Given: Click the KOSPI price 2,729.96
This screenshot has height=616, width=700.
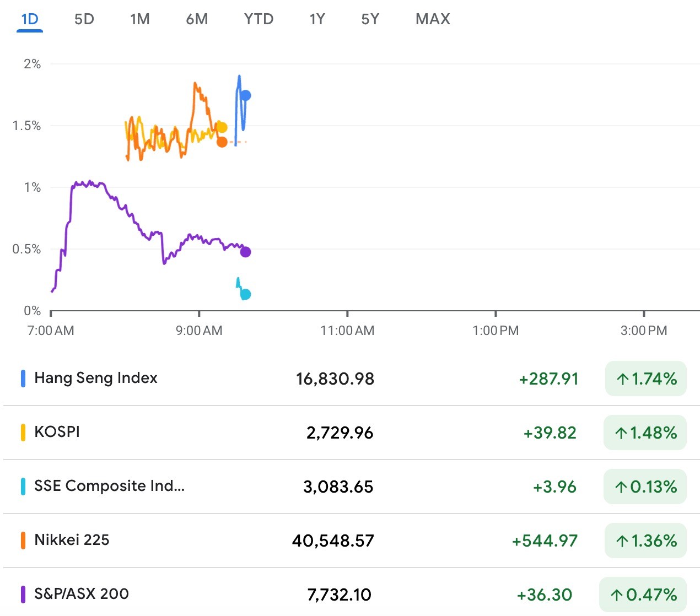Looking at the screenshot, I should [x=340, y=433].
